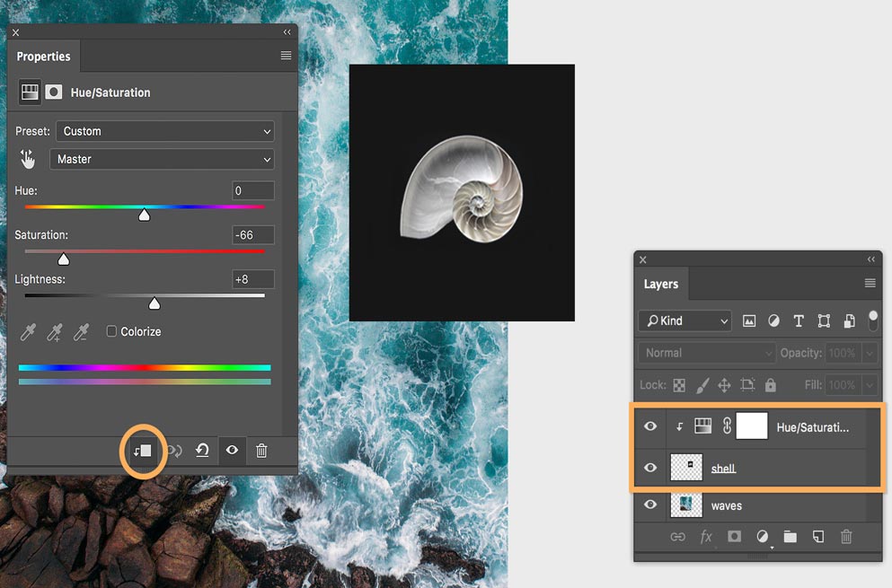Click the Saturation slider handle
The width and height of the screenshot is (892, 588).
tap(64, 259)
